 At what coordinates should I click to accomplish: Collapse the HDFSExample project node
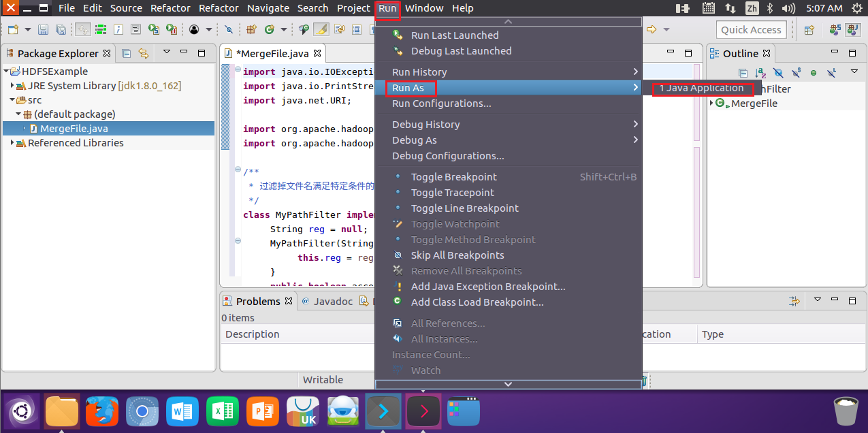point(6,71)
